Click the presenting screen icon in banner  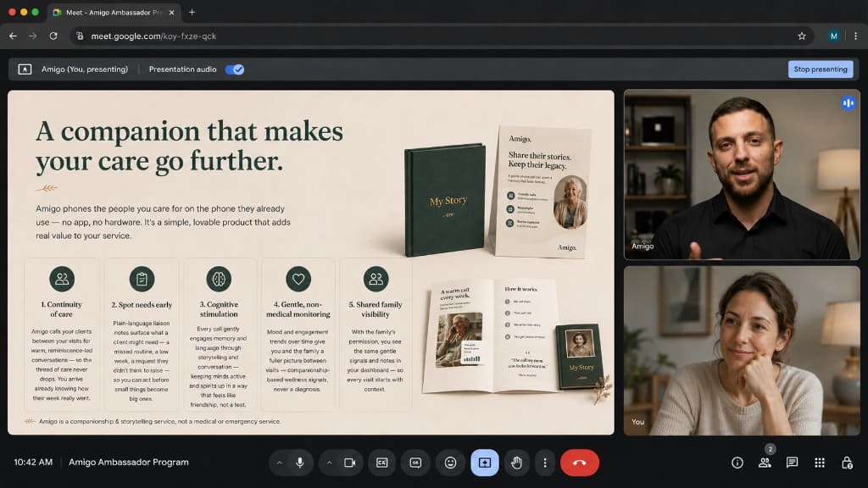(25, 69)
